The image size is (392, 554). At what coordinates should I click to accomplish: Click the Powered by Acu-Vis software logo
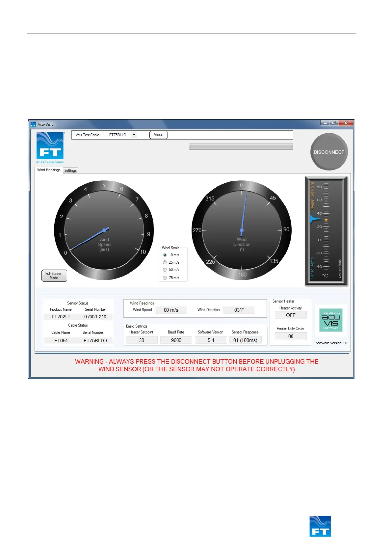tap(331, 320)
